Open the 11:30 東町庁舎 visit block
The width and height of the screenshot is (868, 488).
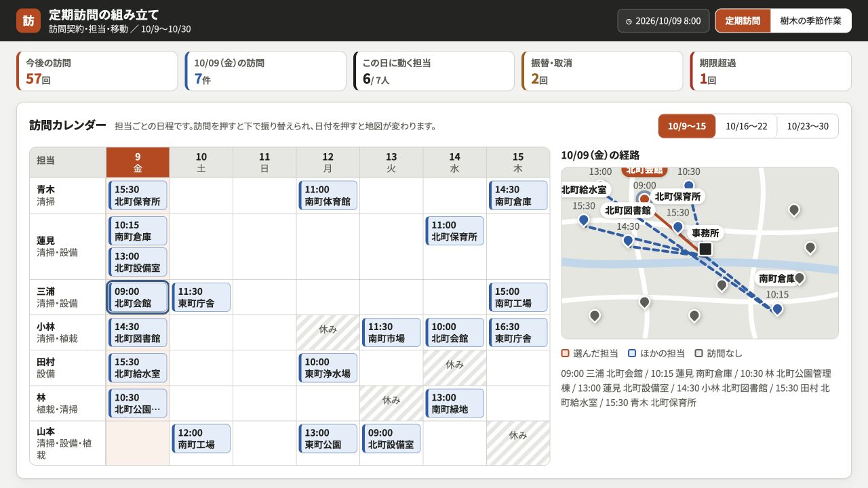[201, 297]
